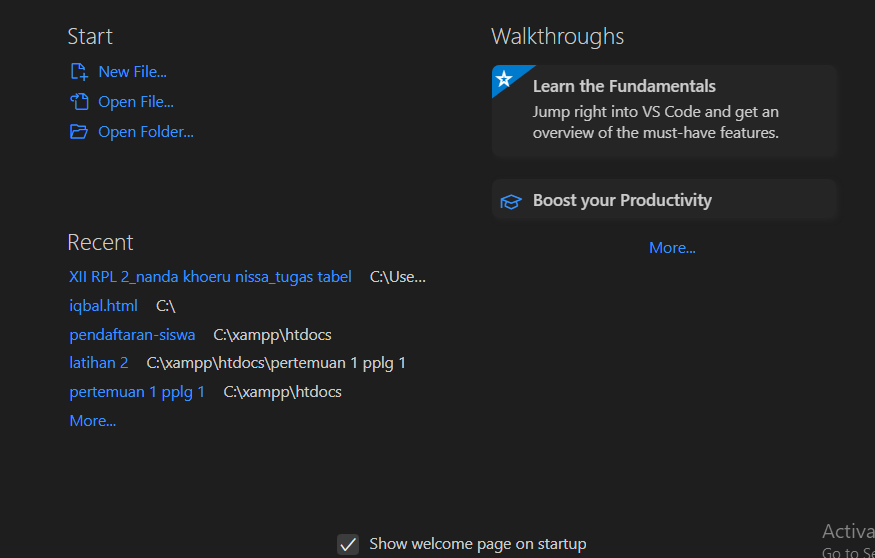The width and height of the screenshot is (875, 558).
Task: Click the C:\Use... path text
Action: click(x=398, y=277)
